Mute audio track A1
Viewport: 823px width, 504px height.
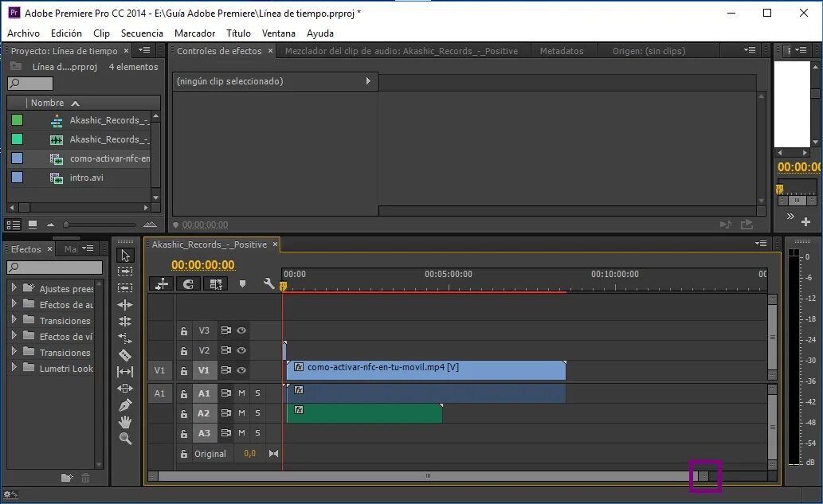tap(242, 393)
